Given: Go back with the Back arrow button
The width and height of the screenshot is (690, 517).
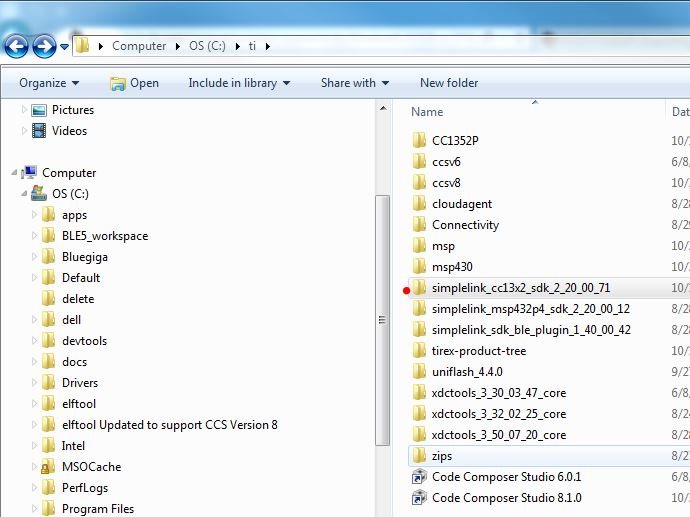Looking at the screenshot, I should (x=16, y=46).
